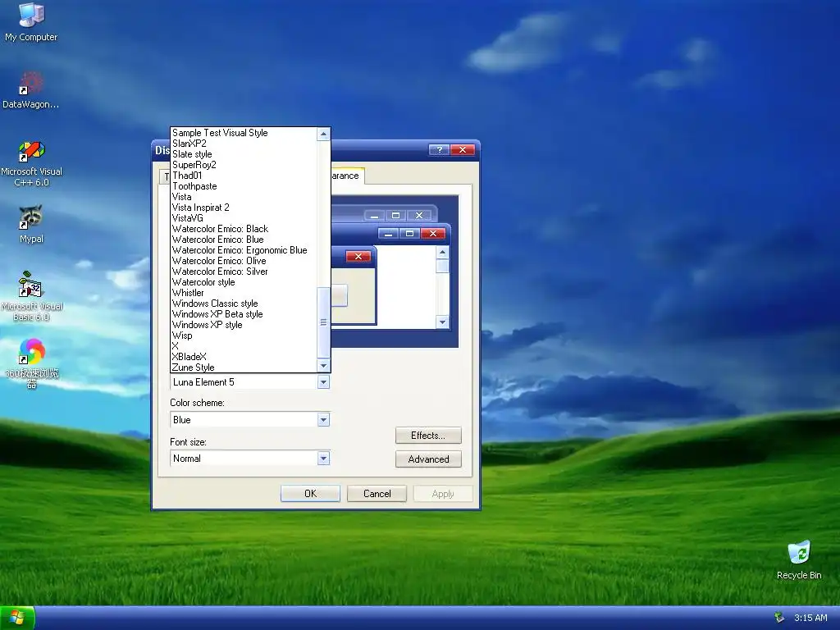Pick Watercolor Emico: Silver style
The image size is (840, 630).
tap(244, 272)
